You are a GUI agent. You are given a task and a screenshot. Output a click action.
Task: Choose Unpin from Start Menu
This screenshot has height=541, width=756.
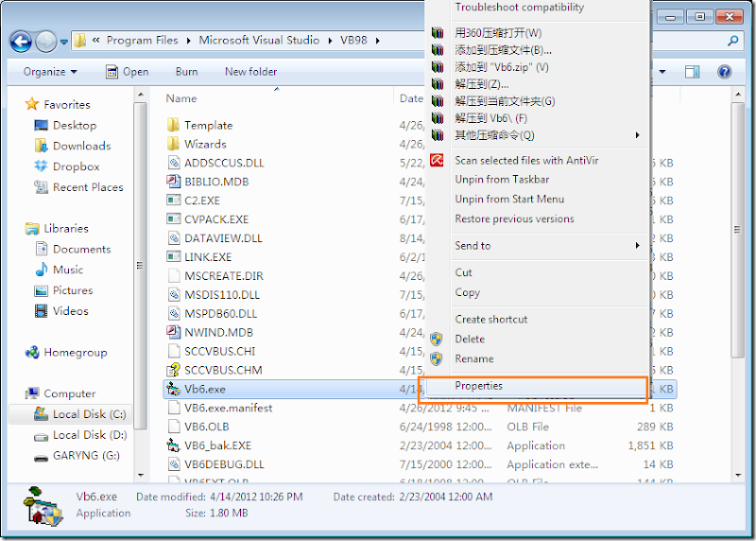509,200
